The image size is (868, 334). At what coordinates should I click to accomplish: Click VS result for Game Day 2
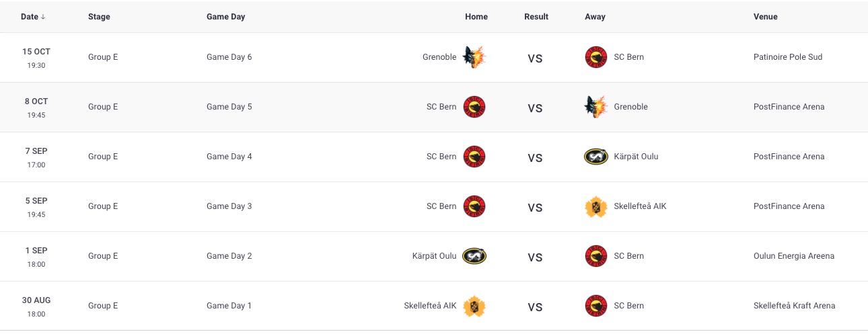tap(535, 257)
